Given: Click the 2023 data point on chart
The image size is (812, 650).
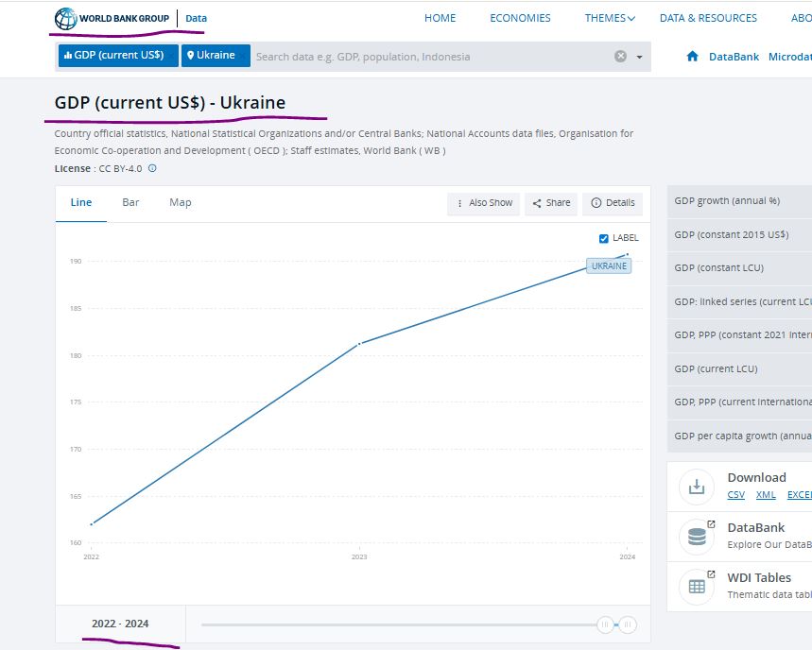Looking at the screenshot, I should pyautogui.click(x=359, y=344).
